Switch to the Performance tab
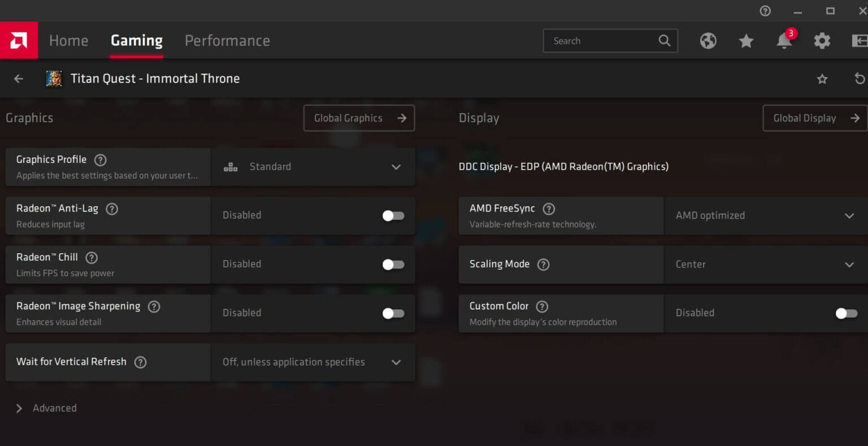The height and width of the screenshot is (446, 868). [227, 40]
